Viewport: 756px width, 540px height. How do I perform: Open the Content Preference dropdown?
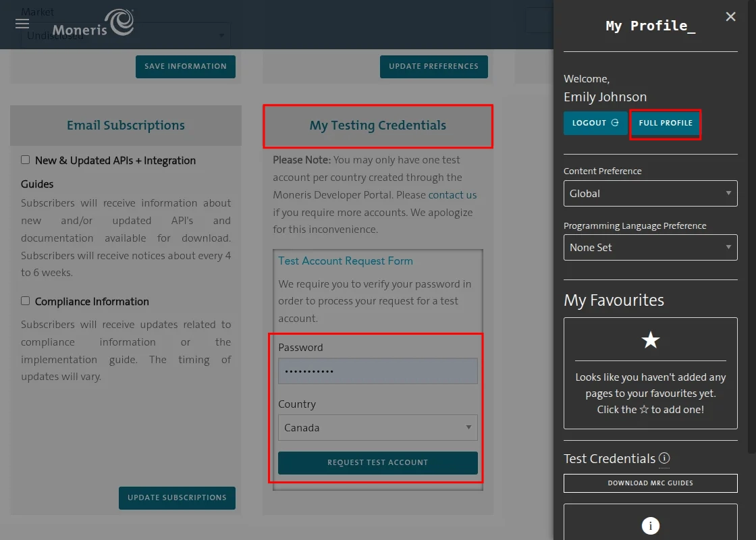coord(651,193)
